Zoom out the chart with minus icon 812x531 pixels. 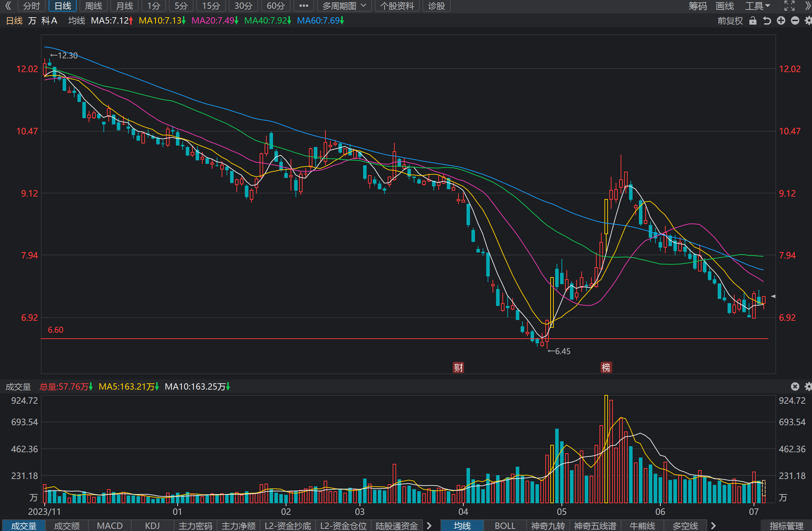[795, 21]
